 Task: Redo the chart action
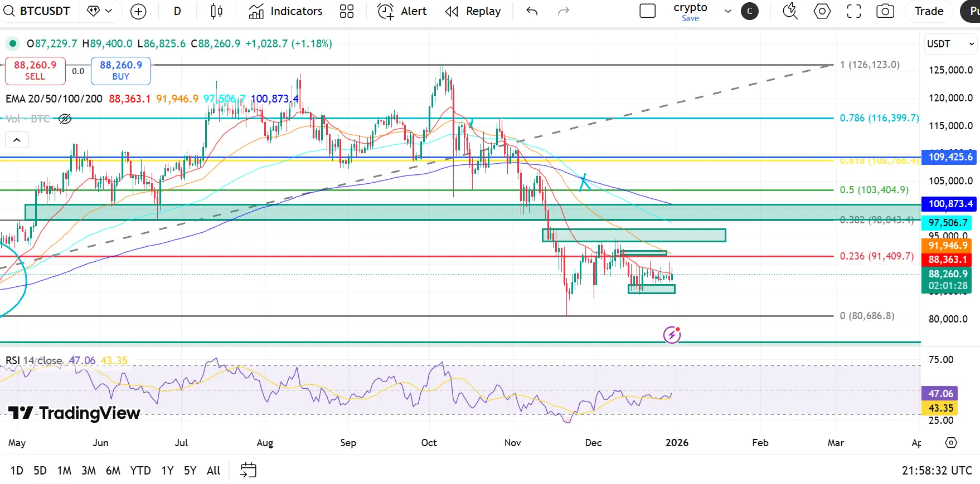point(564,11)
